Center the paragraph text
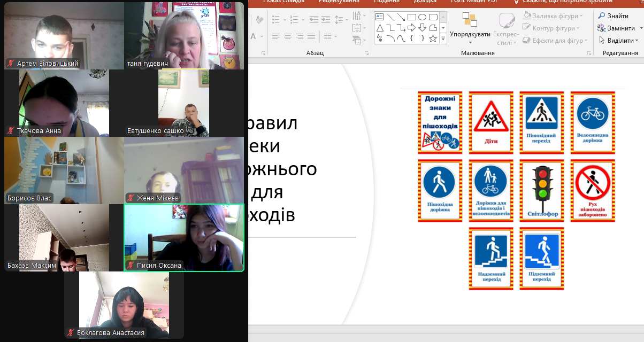 coord(288,36)
